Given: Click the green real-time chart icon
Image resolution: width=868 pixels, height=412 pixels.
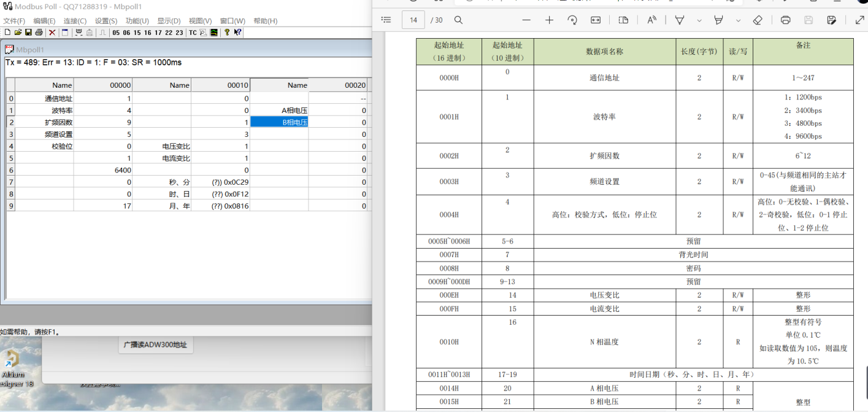Looking at the screenshot, I should 213,33.
